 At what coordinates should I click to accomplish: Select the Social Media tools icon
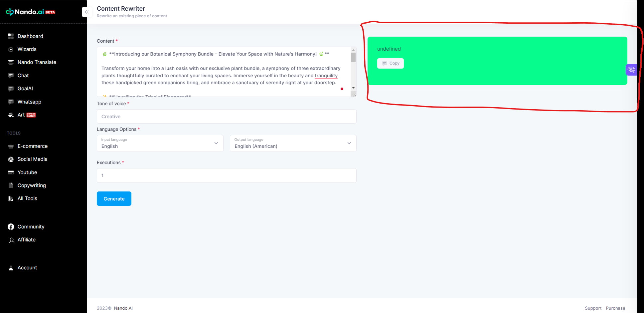(11, 159)
